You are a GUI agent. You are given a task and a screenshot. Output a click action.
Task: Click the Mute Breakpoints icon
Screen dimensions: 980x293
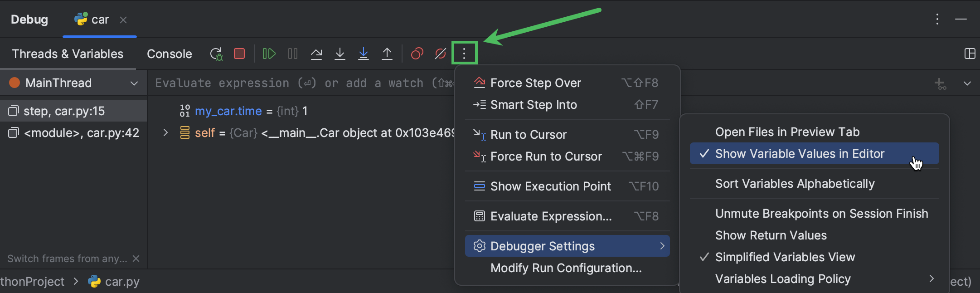point(441,54)
